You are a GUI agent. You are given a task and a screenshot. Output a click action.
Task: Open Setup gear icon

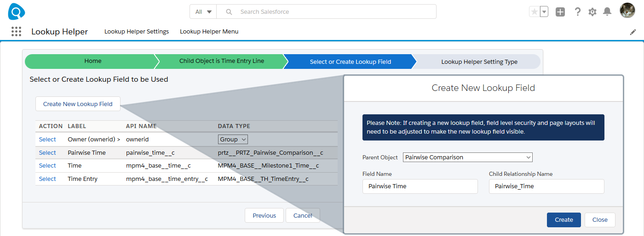pyautogui.click(x=592, y=12)
